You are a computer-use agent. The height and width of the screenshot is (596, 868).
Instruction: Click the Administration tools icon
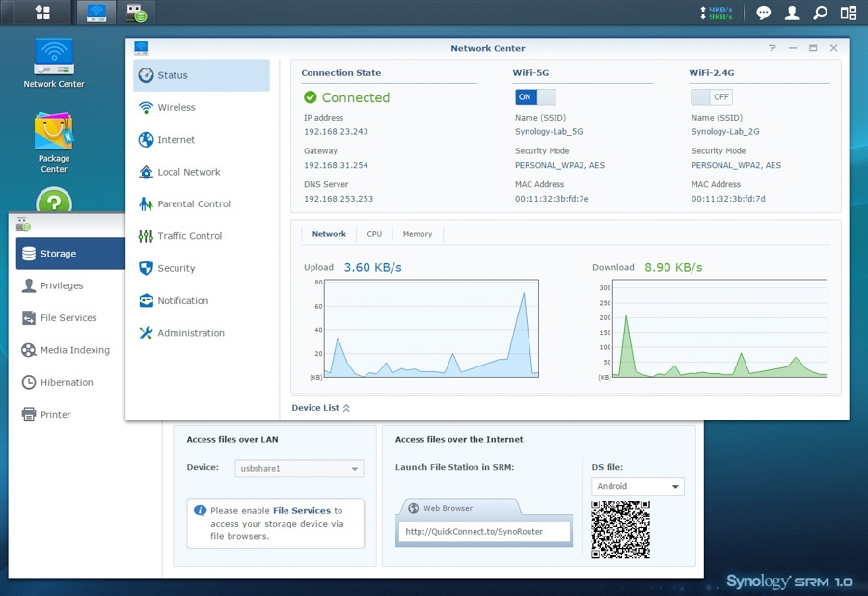[147, 333]
